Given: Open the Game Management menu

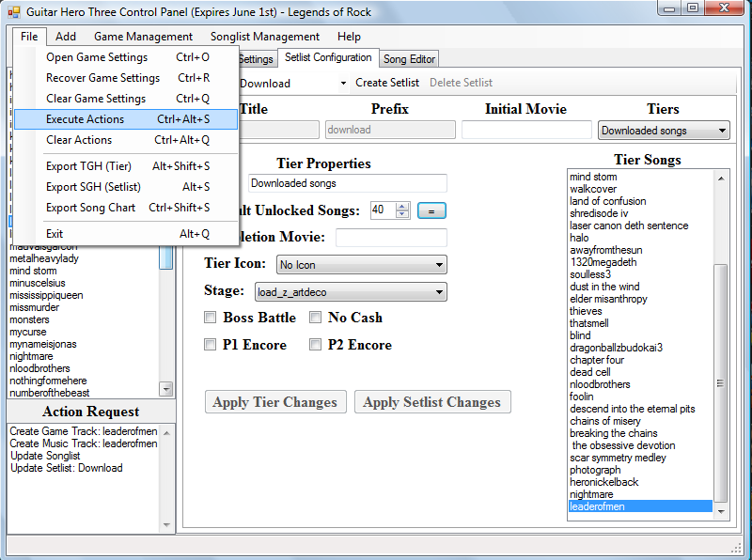Looking at the screenshot, I should pyautogui.click(x=144, y=37).
